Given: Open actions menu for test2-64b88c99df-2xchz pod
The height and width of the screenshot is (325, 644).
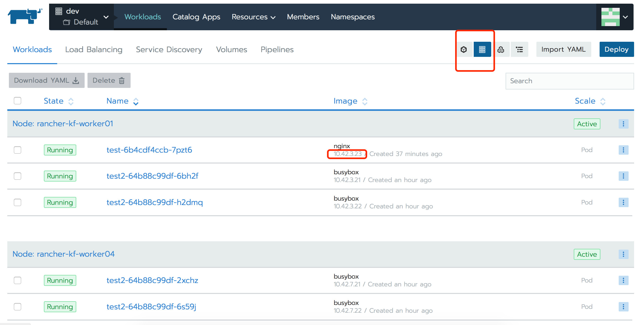Looking at the screenshot, I should tap(623, 280).
